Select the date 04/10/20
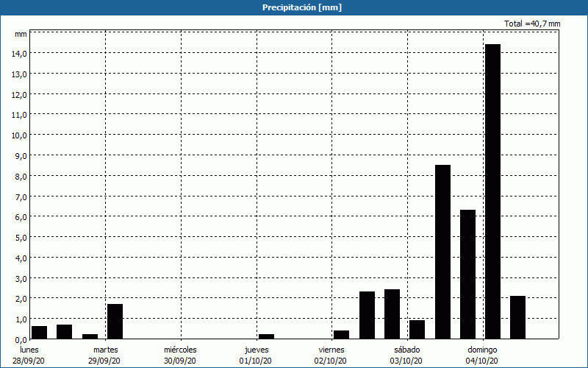 tap(482, 361)
